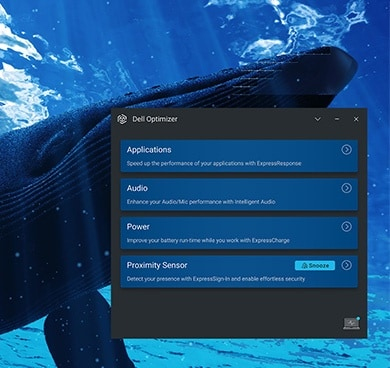
Task: Click the Dell Optimizer logo icon
Action: point(122,119)
